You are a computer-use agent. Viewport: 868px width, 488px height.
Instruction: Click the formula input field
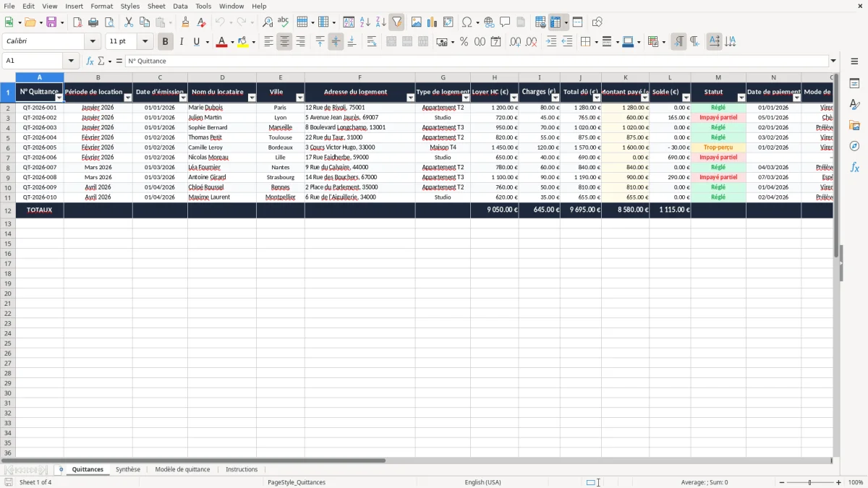[x=477, y=61]
